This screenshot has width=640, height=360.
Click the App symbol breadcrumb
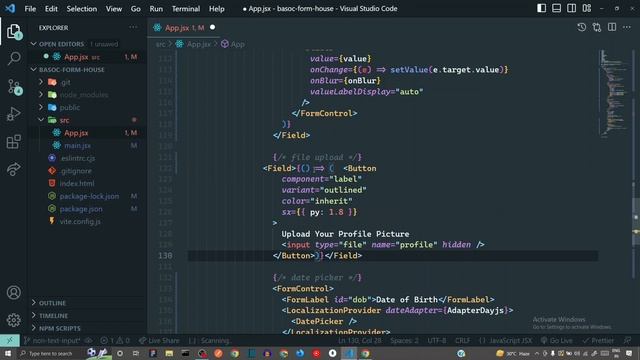point(233,44)
